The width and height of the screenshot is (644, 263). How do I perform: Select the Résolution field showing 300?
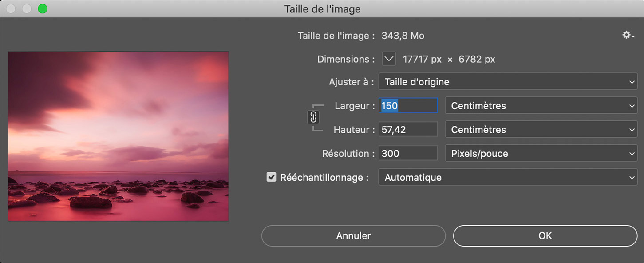point(408,154)
